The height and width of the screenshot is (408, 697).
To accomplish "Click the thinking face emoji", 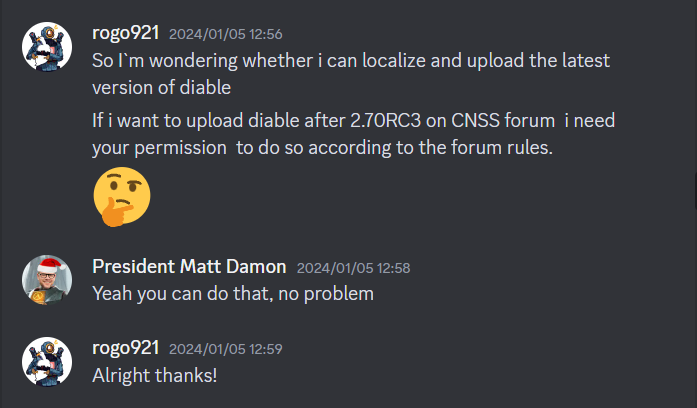I will click(x=122, y=197).
